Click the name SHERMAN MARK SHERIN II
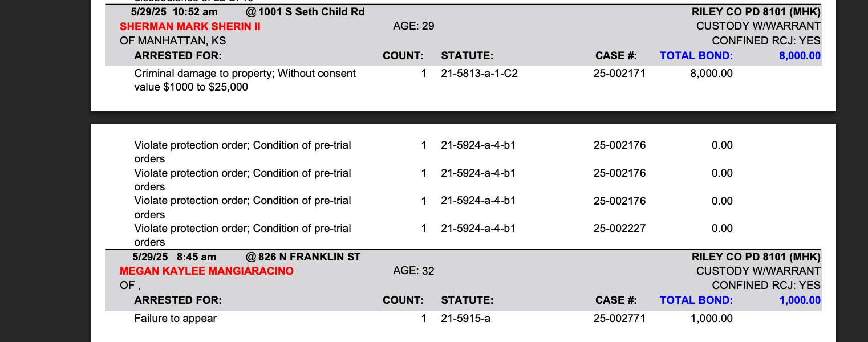 point(190,26)
